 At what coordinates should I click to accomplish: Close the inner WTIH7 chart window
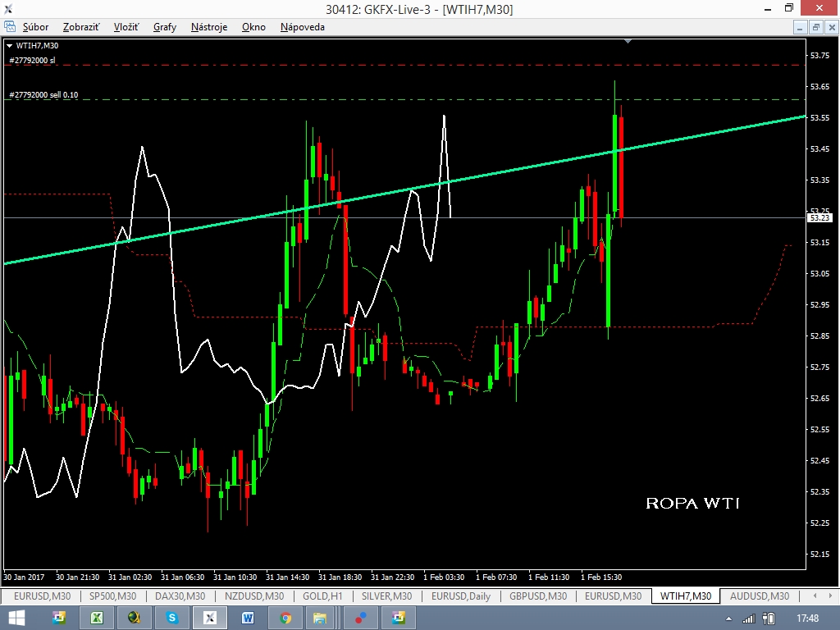pos(832,27)
